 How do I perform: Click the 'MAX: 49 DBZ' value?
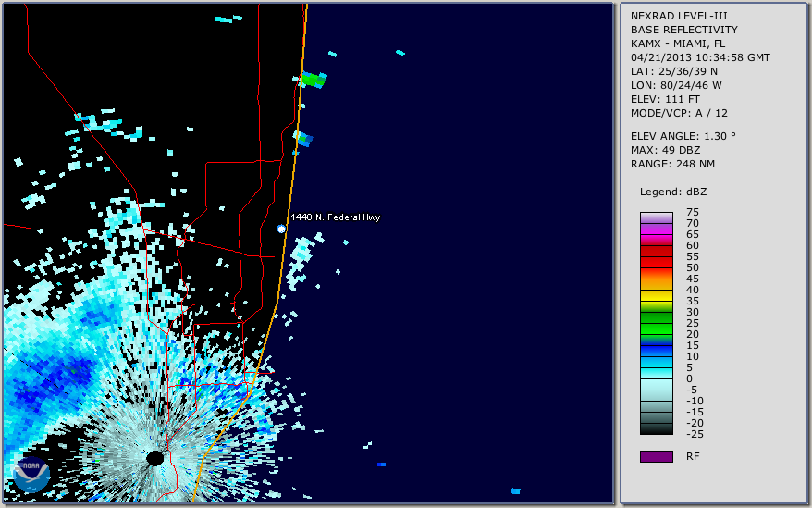(x=666, y=150)
